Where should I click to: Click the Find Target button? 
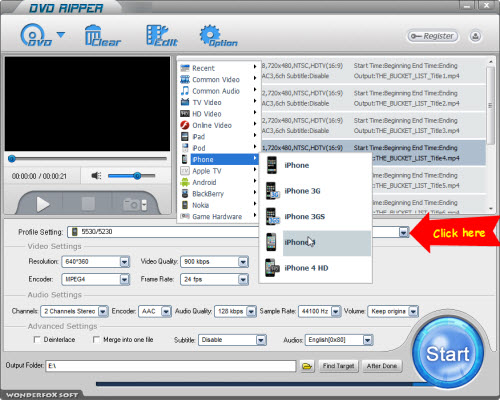338,366
